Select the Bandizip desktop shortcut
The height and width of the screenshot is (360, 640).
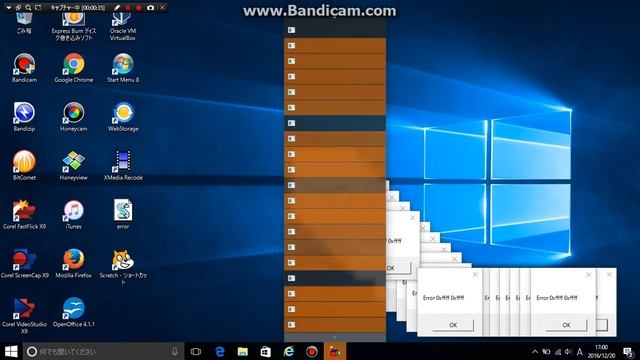(x=24, y=117)
